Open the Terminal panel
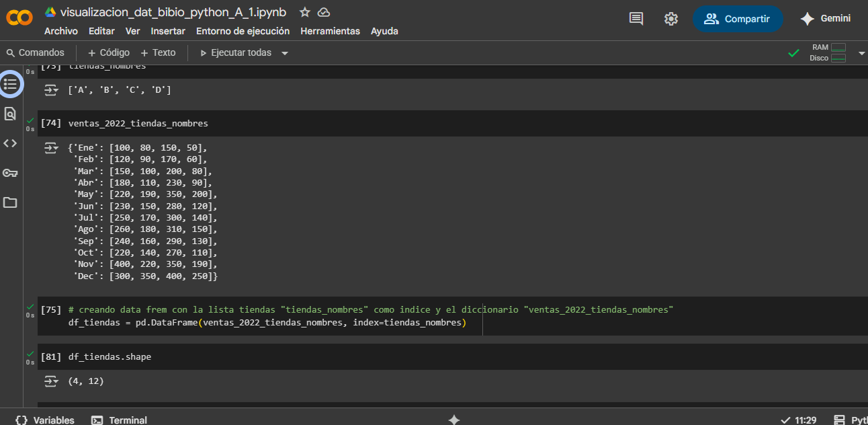Viewport: 868px width, 425px height. (119, 420)
